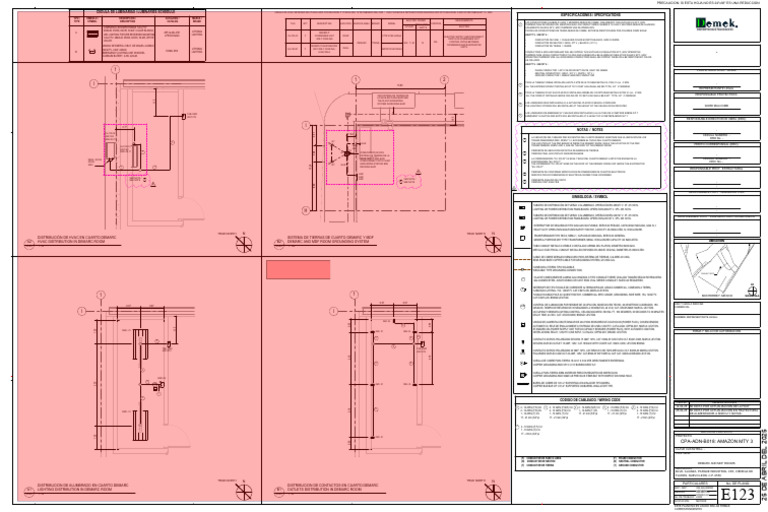Click the magenta dashed box in the grounding view

(x=360, y=157)
